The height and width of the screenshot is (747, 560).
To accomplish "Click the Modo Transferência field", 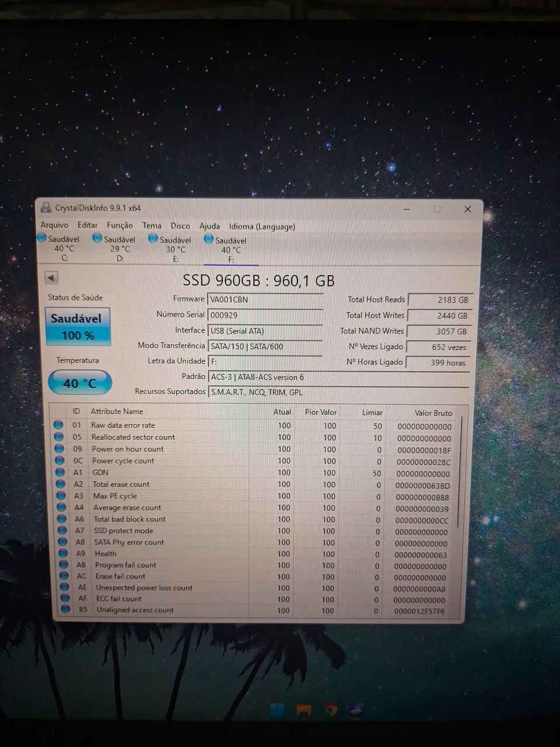I will (265, 346).
